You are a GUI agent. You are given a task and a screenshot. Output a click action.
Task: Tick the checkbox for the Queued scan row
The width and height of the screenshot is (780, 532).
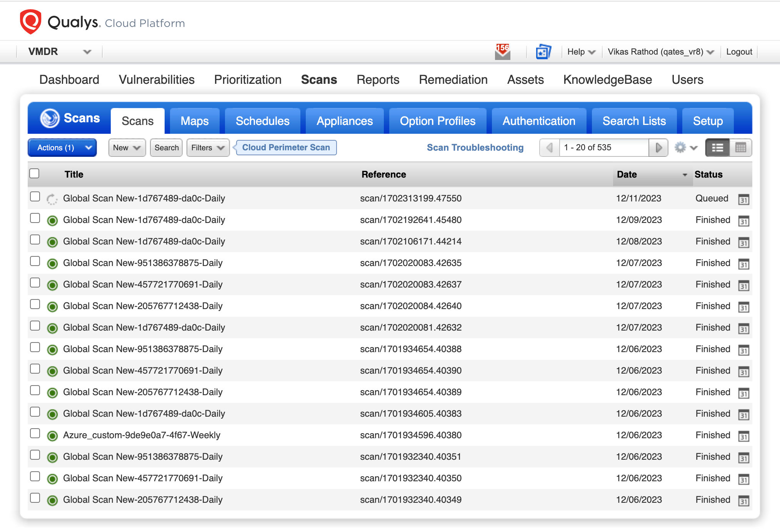[35, 196]
